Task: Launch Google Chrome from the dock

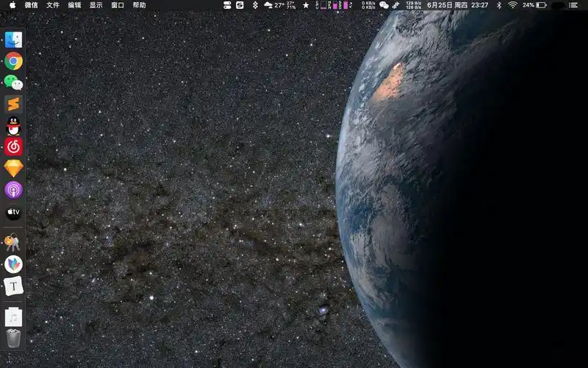Action: click(13, 61)
